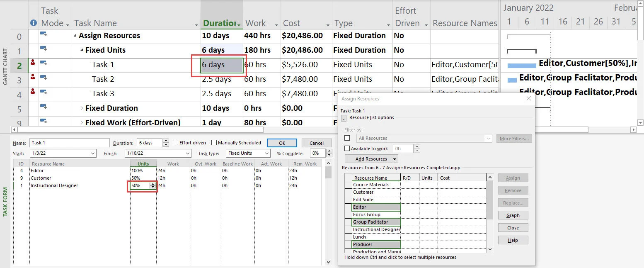
Task: Click the Remove button
Action: [513, 190]
